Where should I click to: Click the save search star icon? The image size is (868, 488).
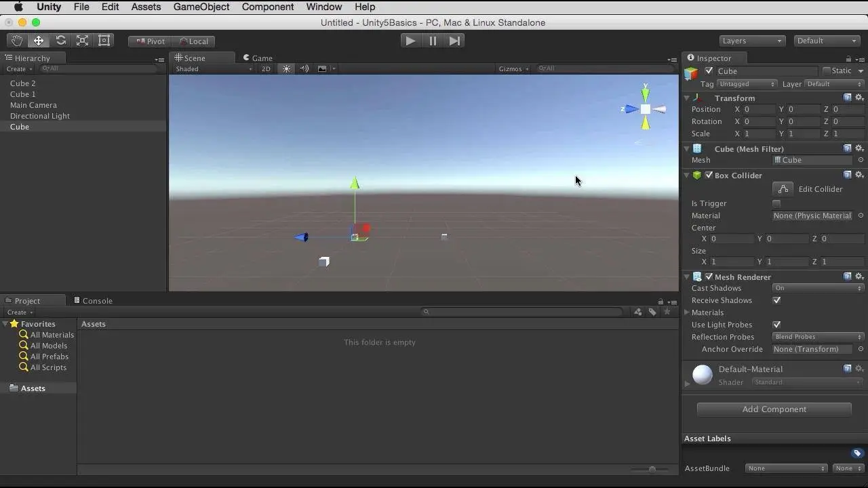pos(667,312)
